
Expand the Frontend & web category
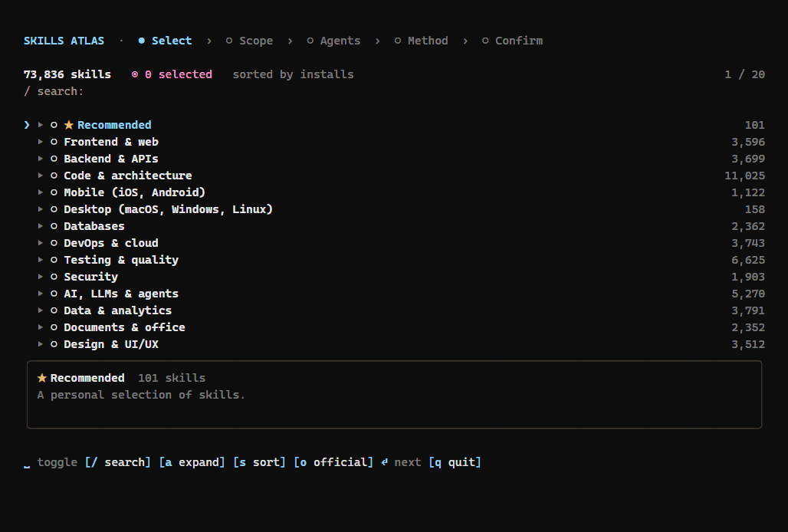(41, 142)
